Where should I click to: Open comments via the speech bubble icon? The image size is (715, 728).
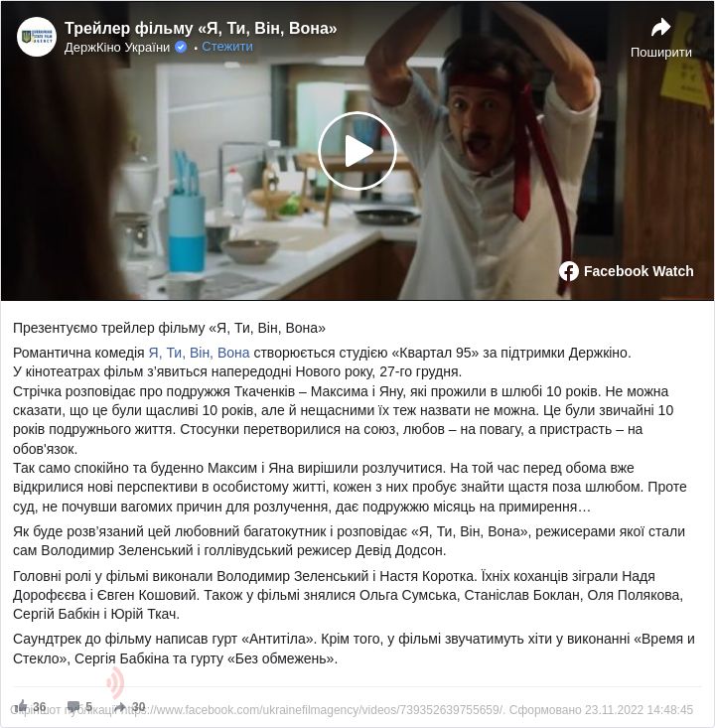74,706
